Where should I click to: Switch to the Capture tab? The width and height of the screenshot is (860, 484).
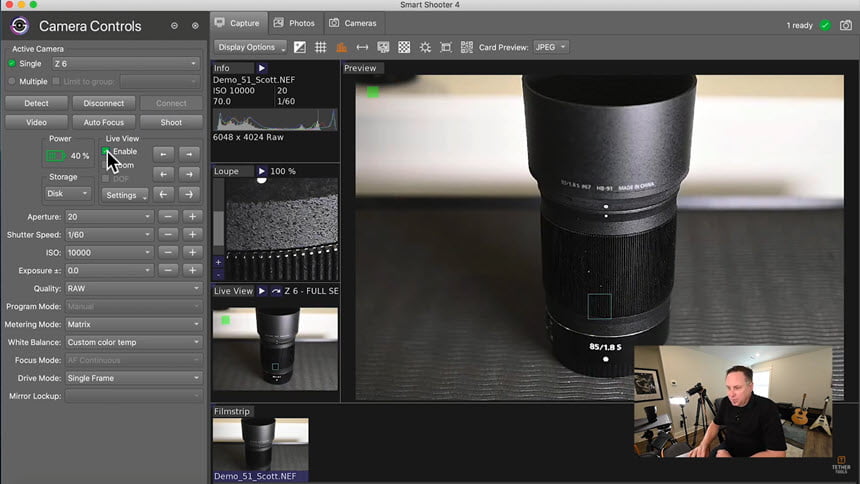click(x=238, y=23)
